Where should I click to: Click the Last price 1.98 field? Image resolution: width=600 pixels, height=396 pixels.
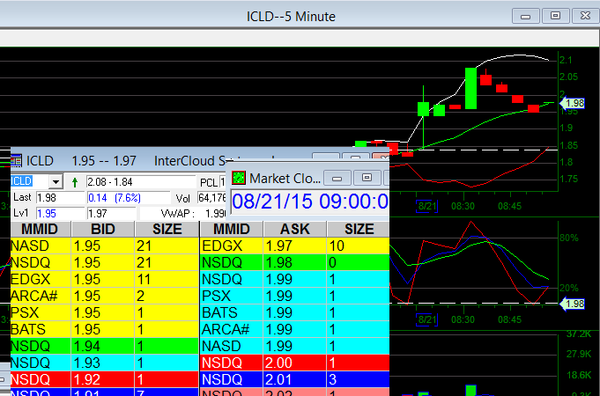coord(60,198)
